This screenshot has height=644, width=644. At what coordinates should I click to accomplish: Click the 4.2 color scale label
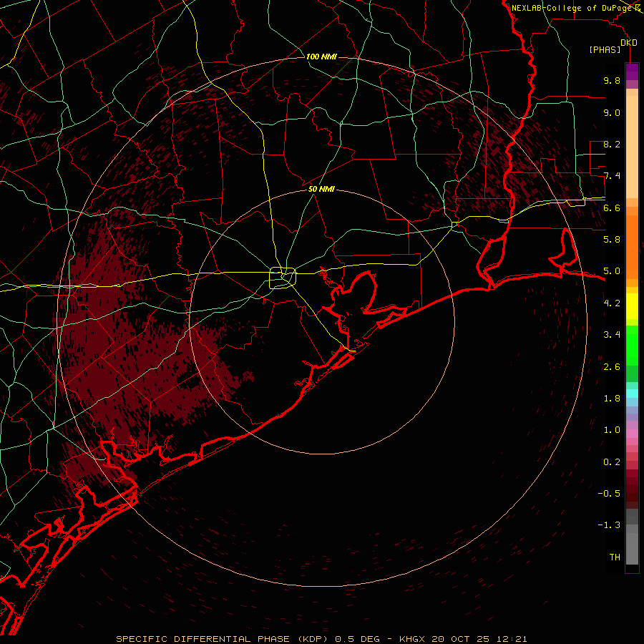click(x=612, y=303)
